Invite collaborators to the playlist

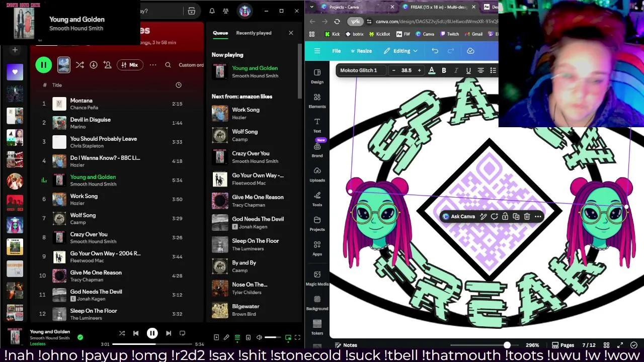(107, 65)
